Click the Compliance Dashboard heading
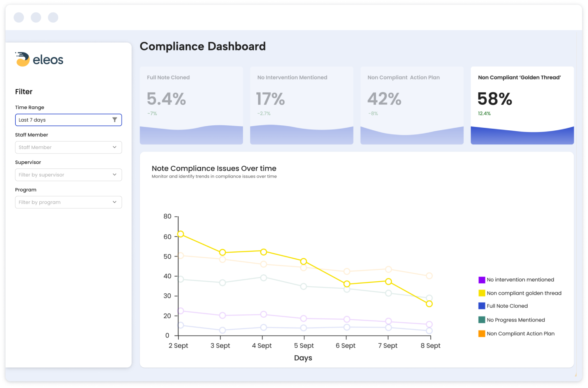The width and height of the screenshot is (588, 388). tap(203, 46)
